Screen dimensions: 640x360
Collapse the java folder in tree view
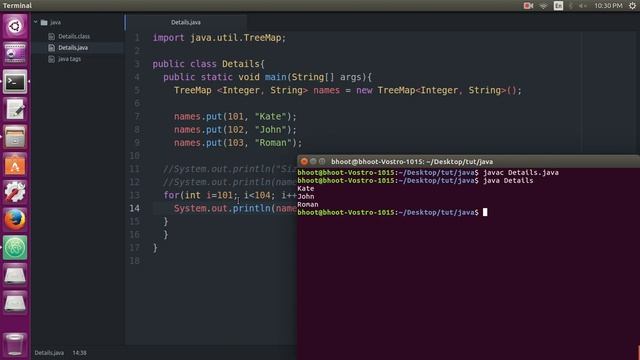click(36, 22)
